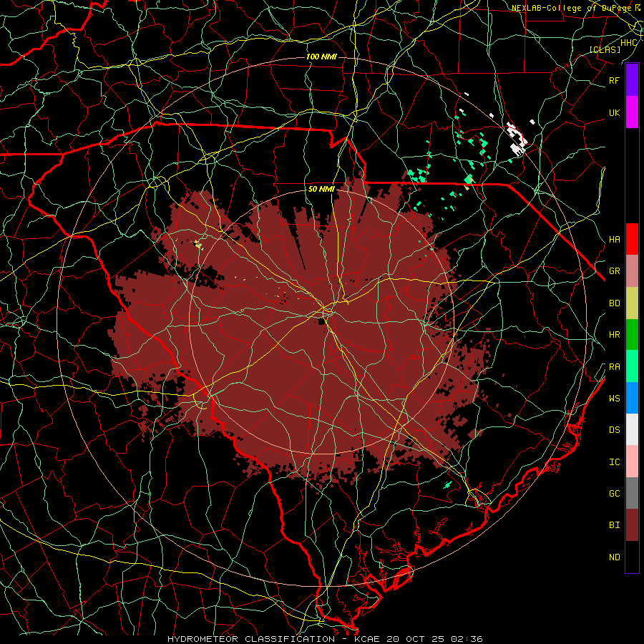The image size is (644, 644).
Task: Click the IC legend label
Action: 614,462
